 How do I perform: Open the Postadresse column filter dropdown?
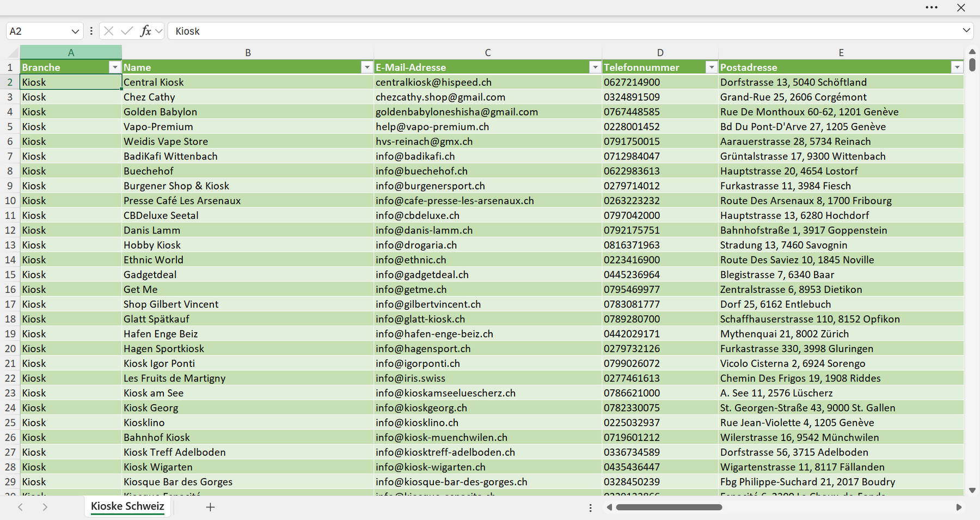(x=957, y=67)
